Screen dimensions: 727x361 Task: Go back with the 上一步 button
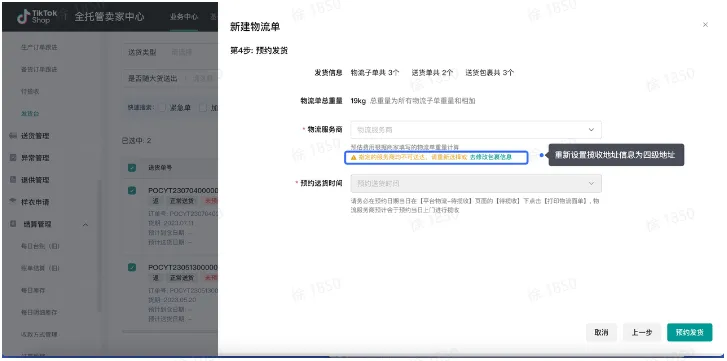642,332
